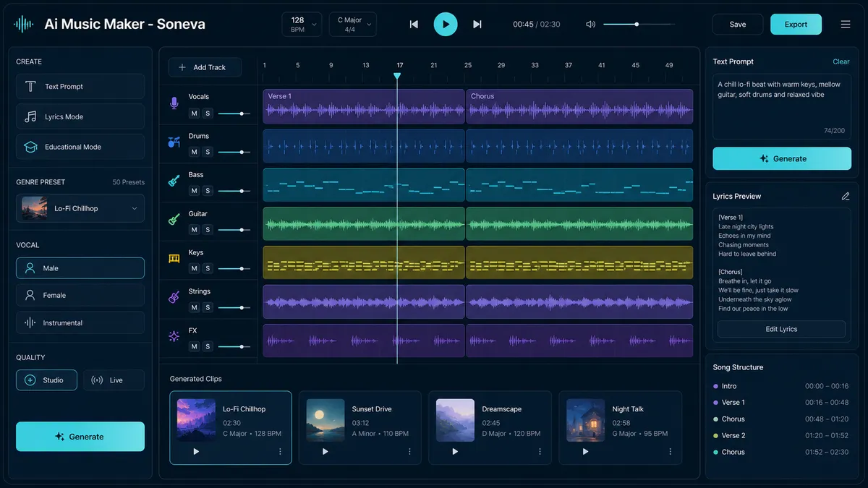Play the Dreamscape clip
The image size is (868, 488).
[x=455, y=451]
